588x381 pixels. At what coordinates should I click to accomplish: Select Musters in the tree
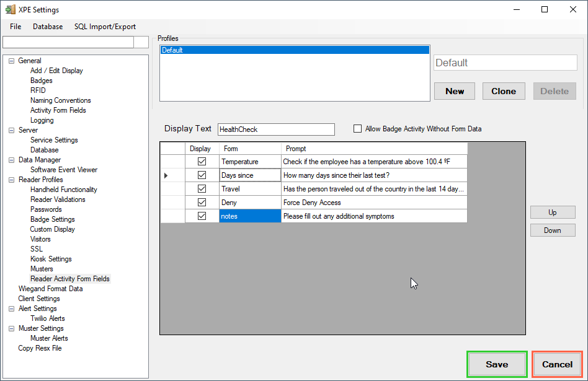(x=42, y=269)
